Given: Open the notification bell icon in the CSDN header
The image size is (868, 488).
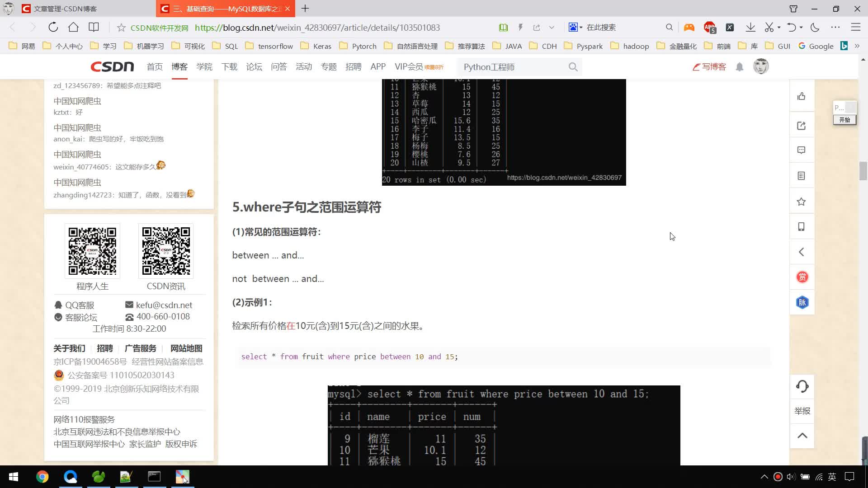Looking at the screenshot, I should pyautogui.click(x=740, y=67).
